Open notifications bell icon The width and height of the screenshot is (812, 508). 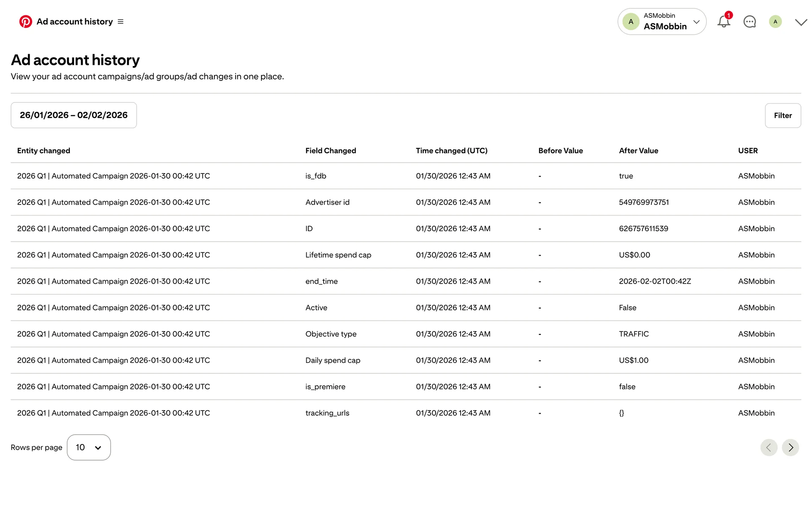724,22
